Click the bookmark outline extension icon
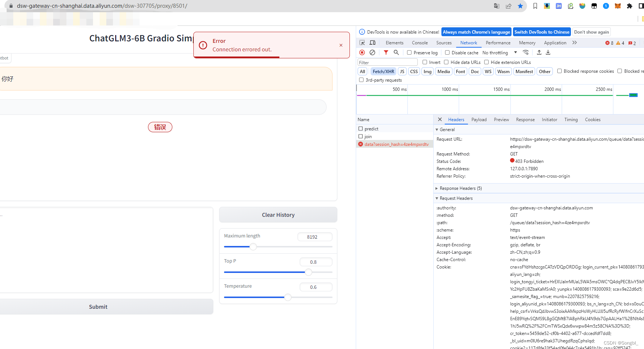 [x=535, y=6]
